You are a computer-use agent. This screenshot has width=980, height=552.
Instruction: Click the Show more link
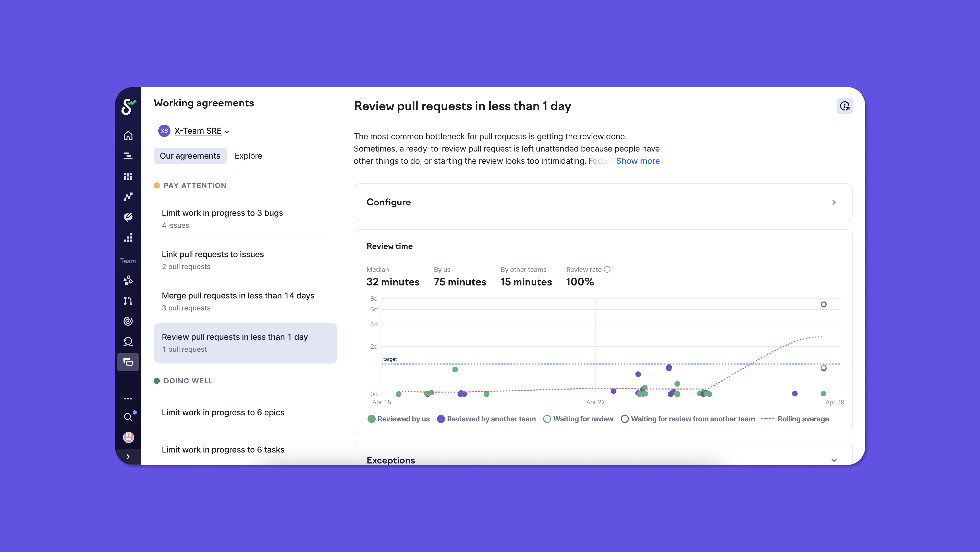[x=638, y=161]
